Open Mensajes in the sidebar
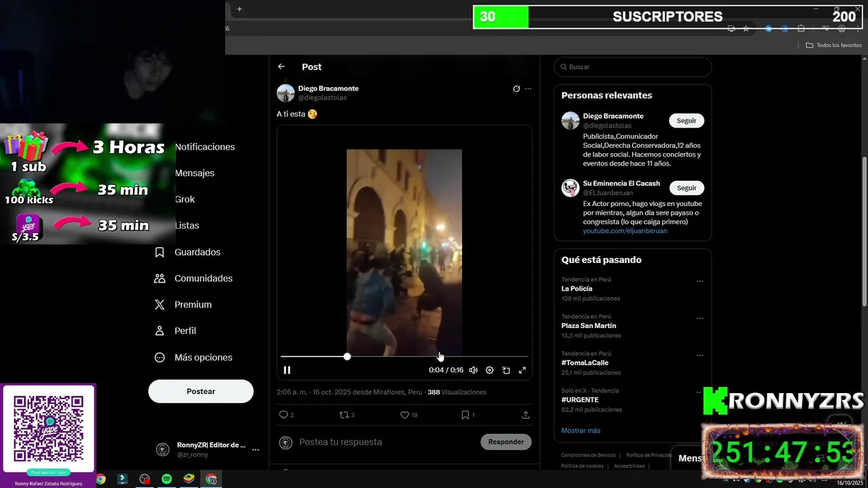 195,173
